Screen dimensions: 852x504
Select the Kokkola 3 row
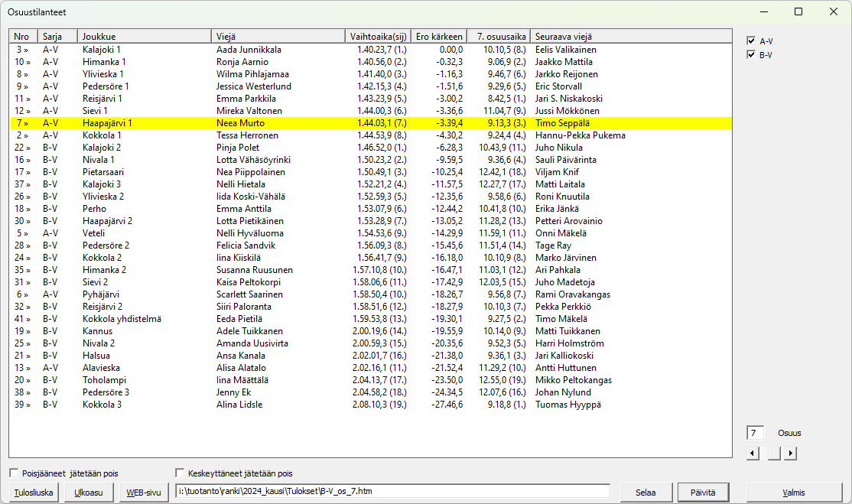[229, 405]
